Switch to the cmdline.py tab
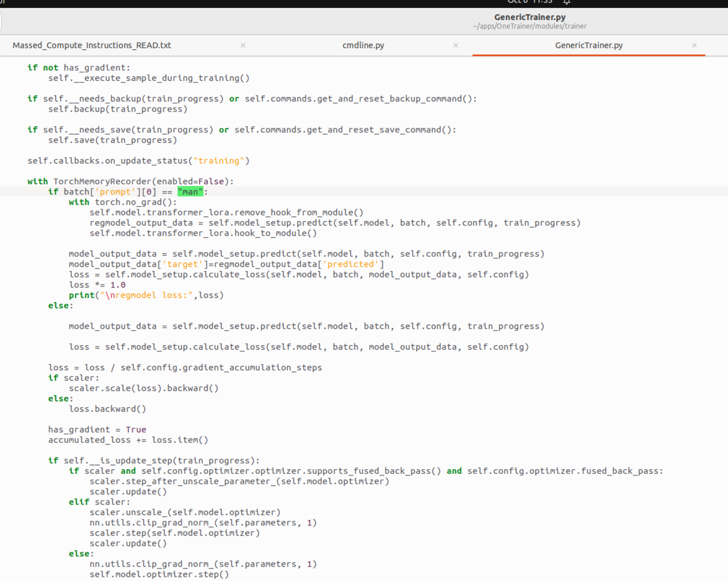This screenshot has width=728, height=581. tap(363, 45)
